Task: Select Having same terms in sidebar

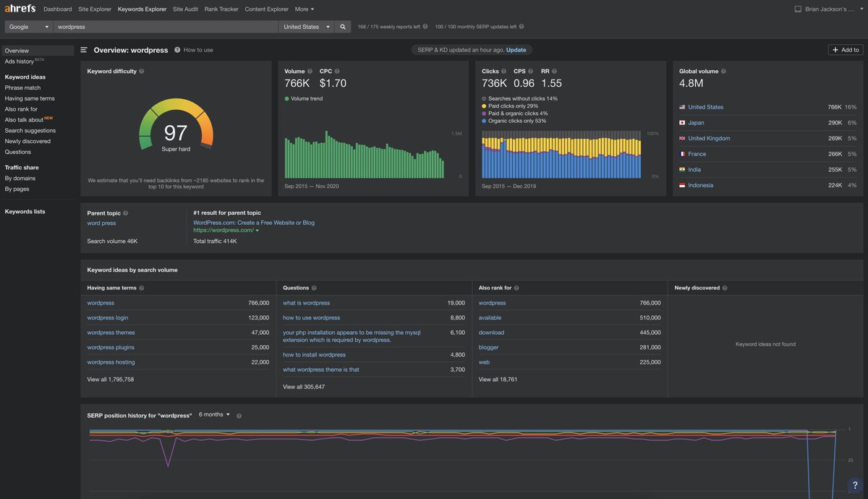Action: 30,98
